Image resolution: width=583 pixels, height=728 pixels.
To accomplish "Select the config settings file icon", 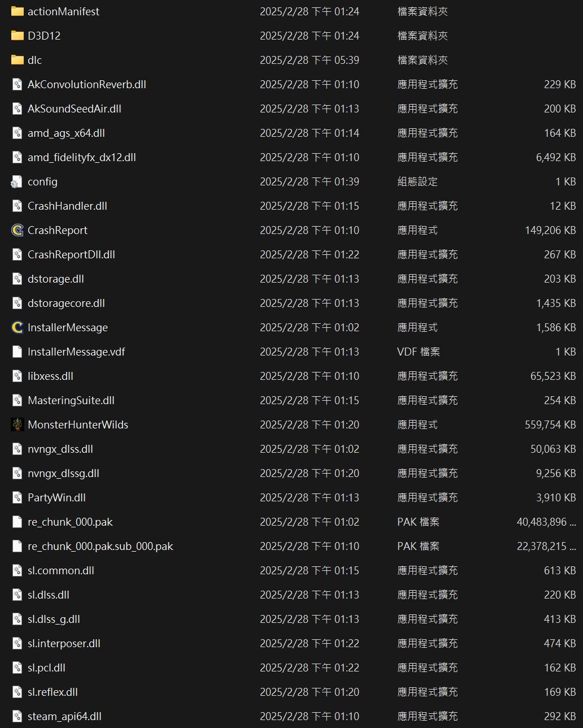I will point(17,181).
